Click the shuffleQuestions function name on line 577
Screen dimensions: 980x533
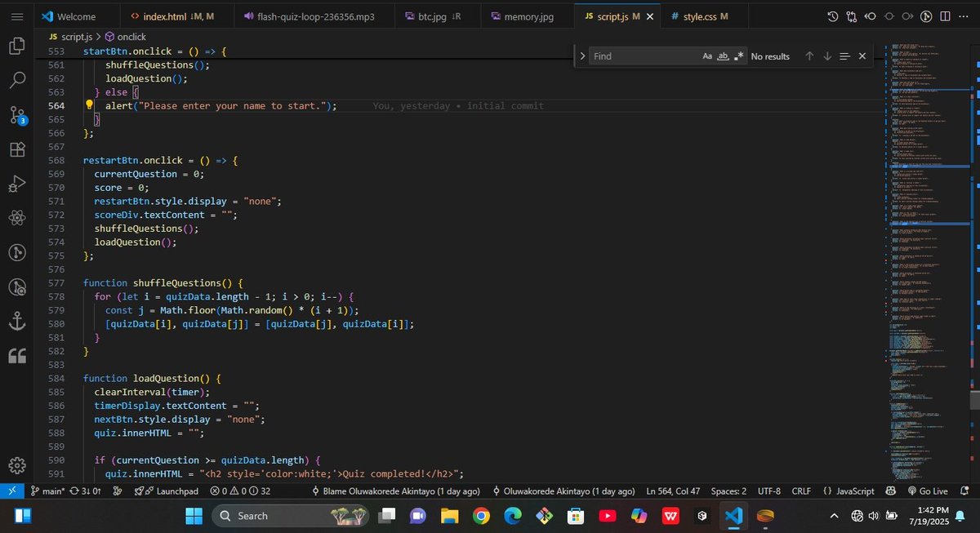[177, 282]
